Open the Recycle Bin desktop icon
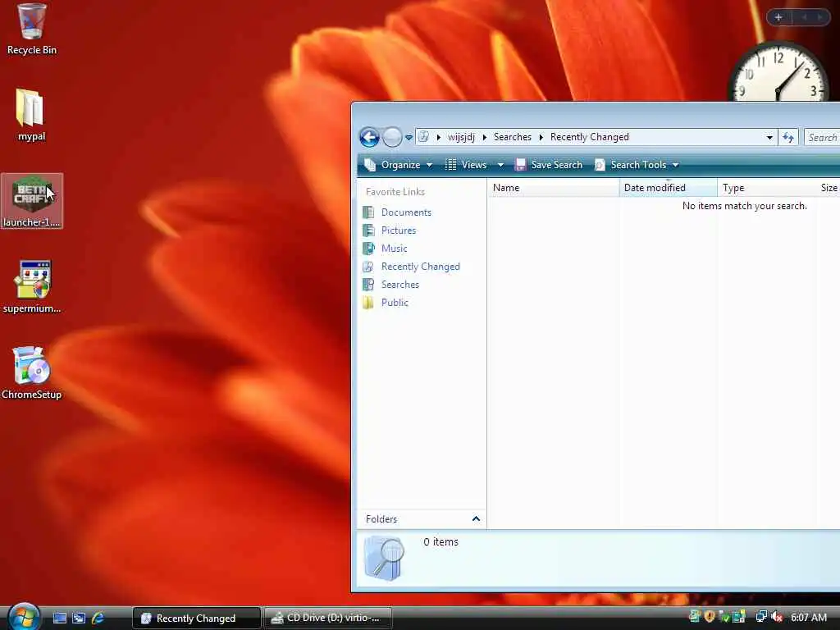 pos(32,30)
